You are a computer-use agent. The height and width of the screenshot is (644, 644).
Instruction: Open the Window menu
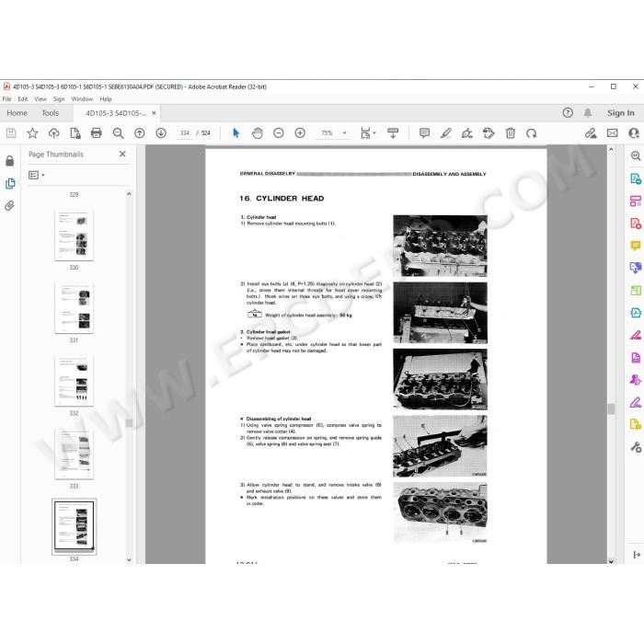[82, 99]
